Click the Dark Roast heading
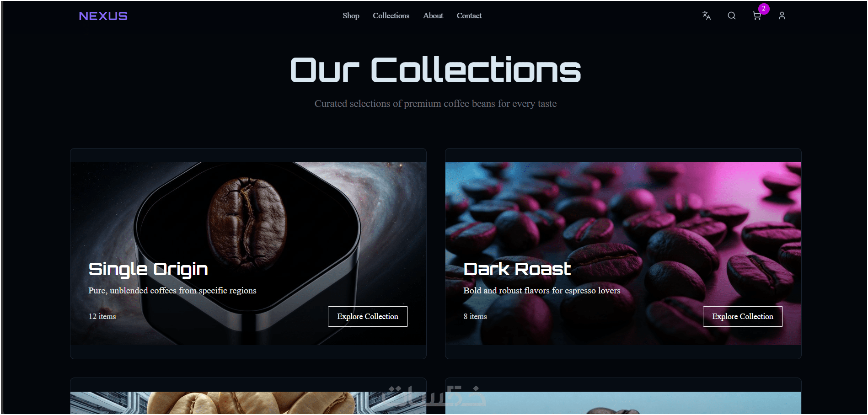Screen dimensions: 868x415 pyautogui.click(x=517, y=269)
